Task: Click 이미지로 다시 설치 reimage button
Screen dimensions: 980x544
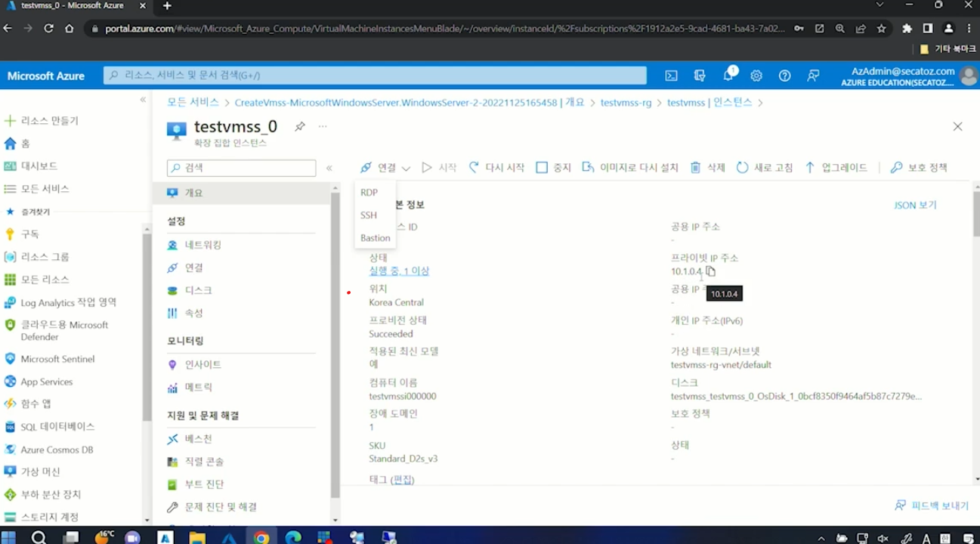Action: [630, 168]
